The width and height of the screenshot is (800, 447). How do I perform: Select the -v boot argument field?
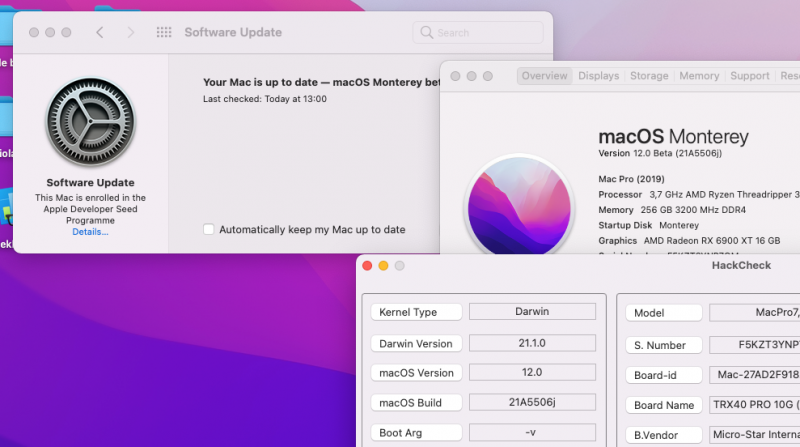[532, 432]
